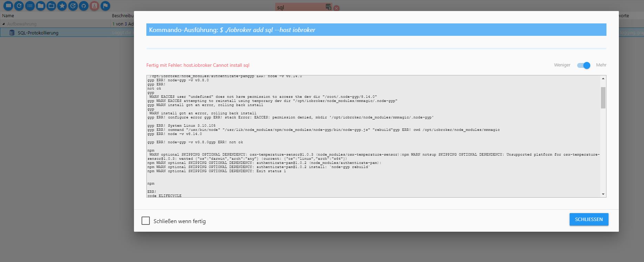Click the GitHub install-from-URL icon
644x262 pixels.
pos(84,6)
